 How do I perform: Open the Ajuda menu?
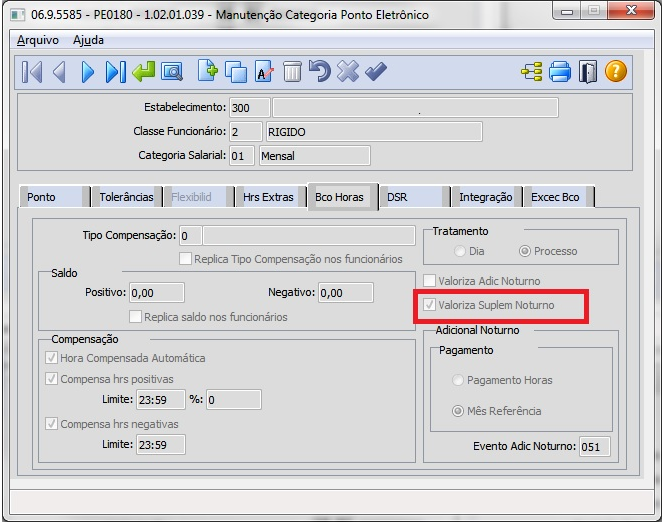tap(88, 40)
